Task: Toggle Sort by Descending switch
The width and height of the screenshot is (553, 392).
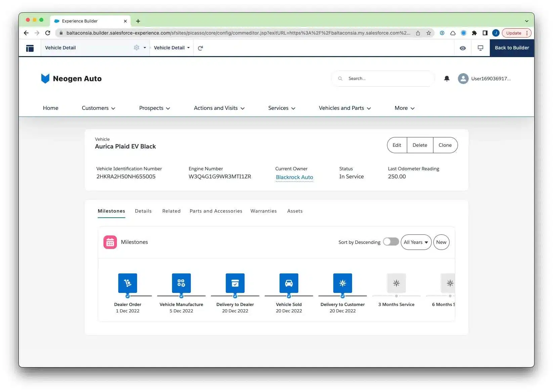Action: coord(391,242)
